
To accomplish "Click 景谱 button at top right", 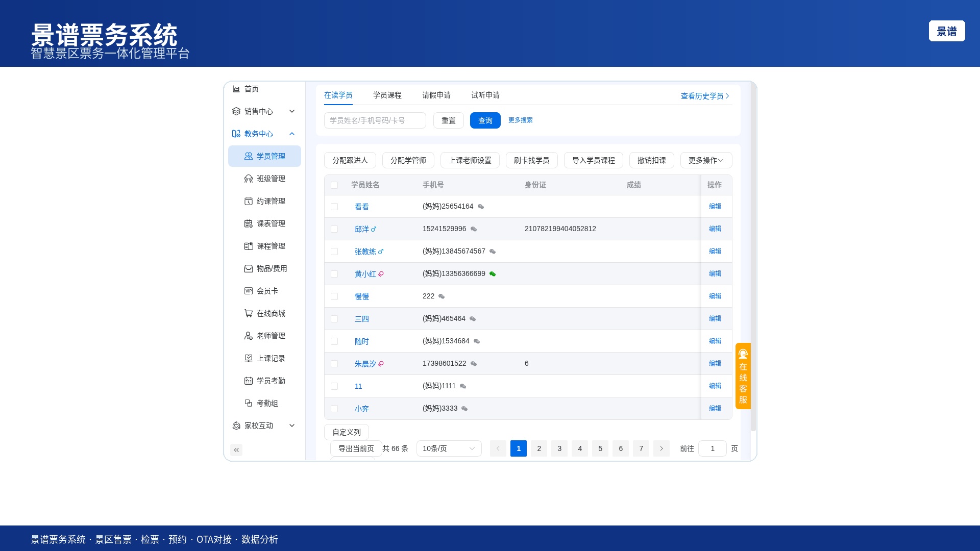I will tap(946, 31).
